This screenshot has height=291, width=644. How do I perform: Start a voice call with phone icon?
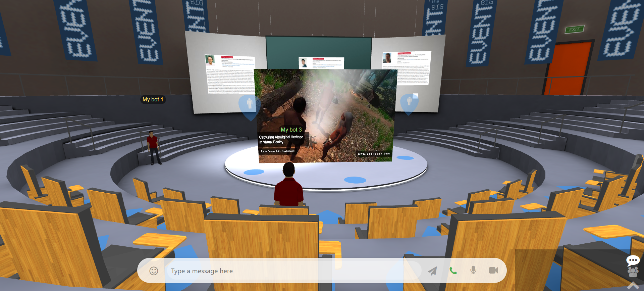pyautogui.click(x=453, y=271)
